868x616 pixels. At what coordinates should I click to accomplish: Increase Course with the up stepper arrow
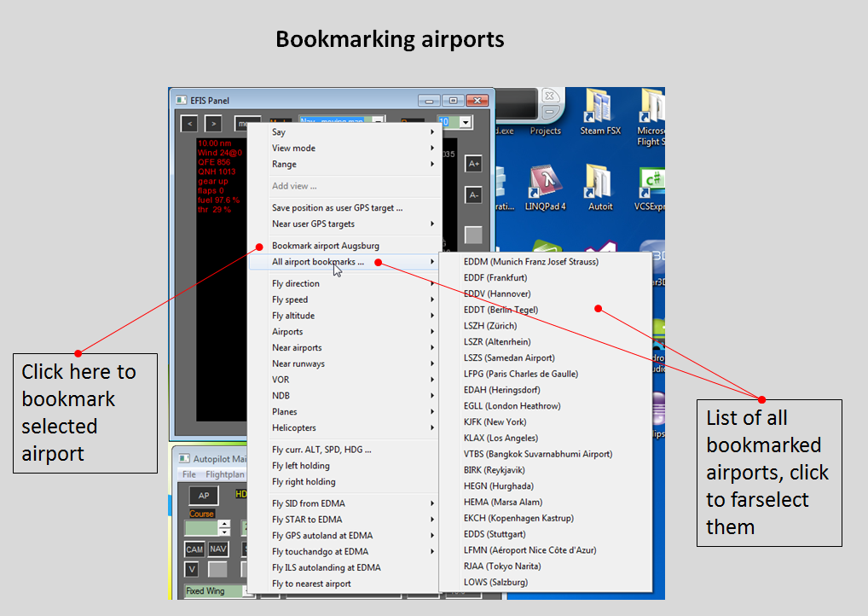coord(224,524)
